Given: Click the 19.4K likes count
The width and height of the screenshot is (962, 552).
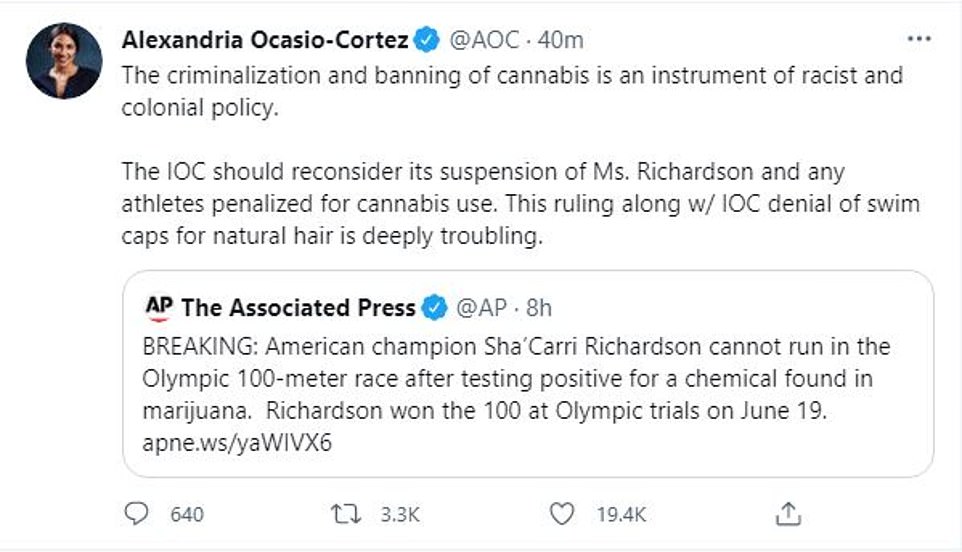Looking at the screenshot, I should (622, 515).
